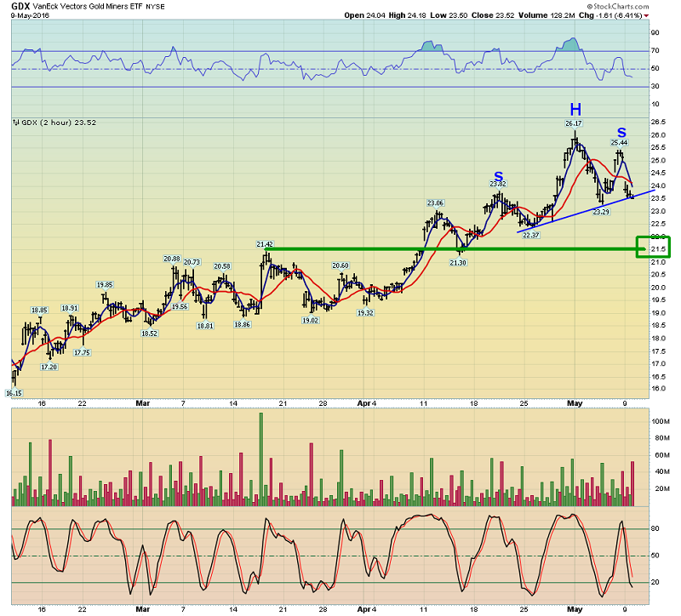681x616 pixels.
Task: Click the RSI 70 level axis label
Action: coord(655,51)
